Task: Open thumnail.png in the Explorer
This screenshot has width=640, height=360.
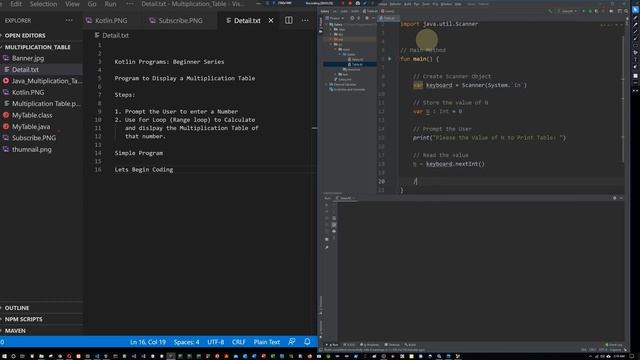Action: [32, 150]
